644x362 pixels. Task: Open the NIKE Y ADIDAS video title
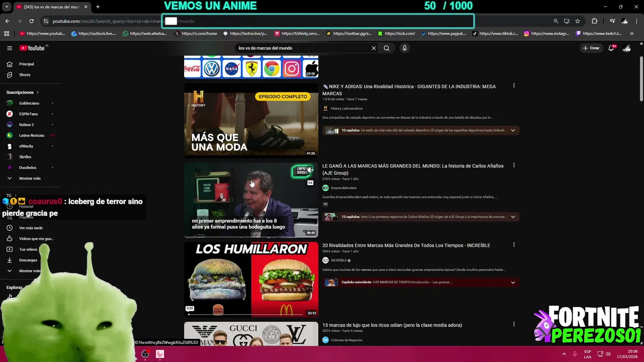coord(409,90)
